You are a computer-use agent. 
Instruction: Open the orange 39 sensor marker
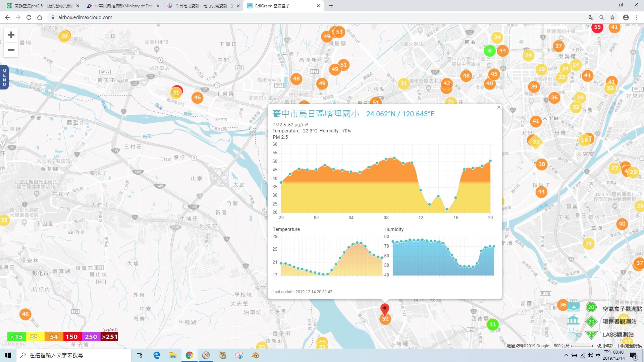point(534,86)
